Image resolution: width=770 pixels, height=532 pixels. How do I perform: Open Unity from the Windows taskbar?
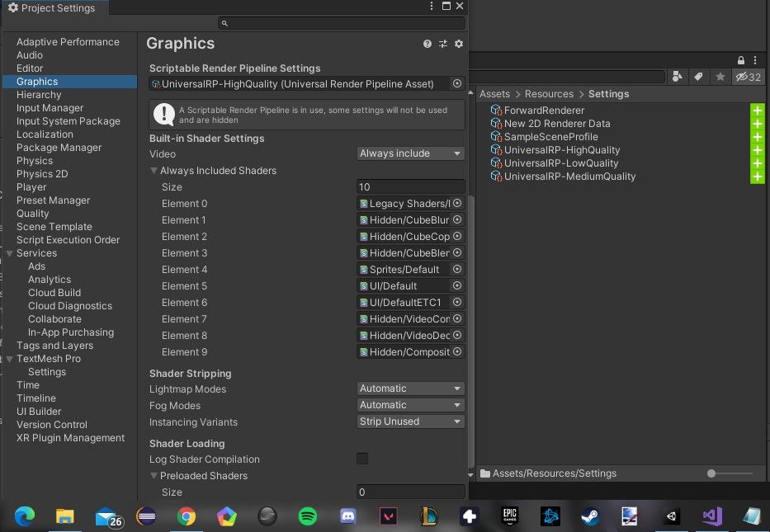(x=671, y=516)
